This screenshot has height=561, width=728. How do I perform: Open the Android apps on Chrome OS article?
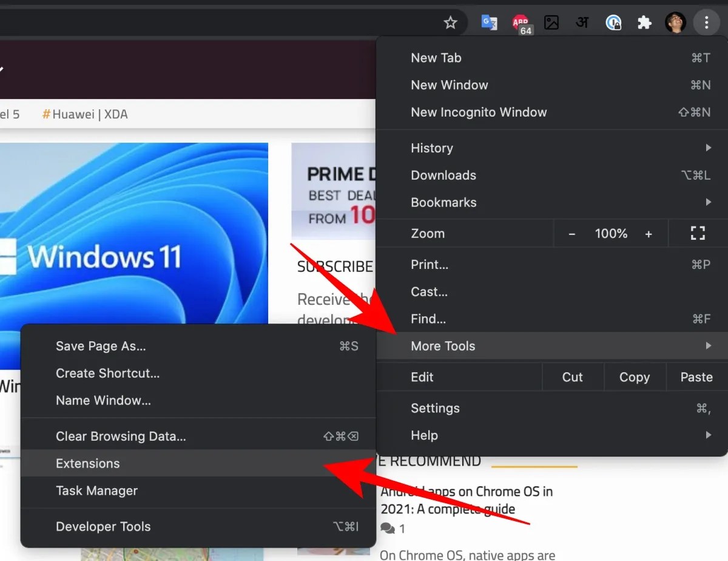point(466,499)
